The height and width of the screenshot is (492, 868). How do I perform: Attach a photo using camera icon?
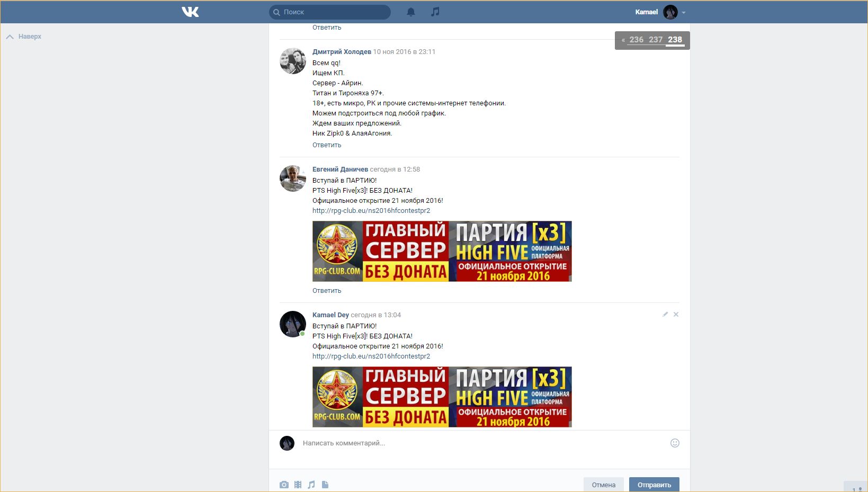click(284, 485)
